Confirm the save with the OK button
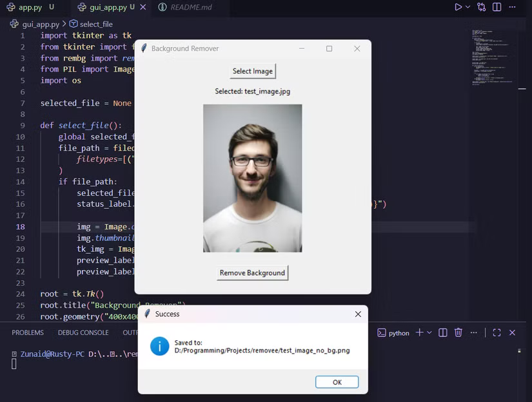This screenshot has width=532, height=402. [x=337, y=381]
